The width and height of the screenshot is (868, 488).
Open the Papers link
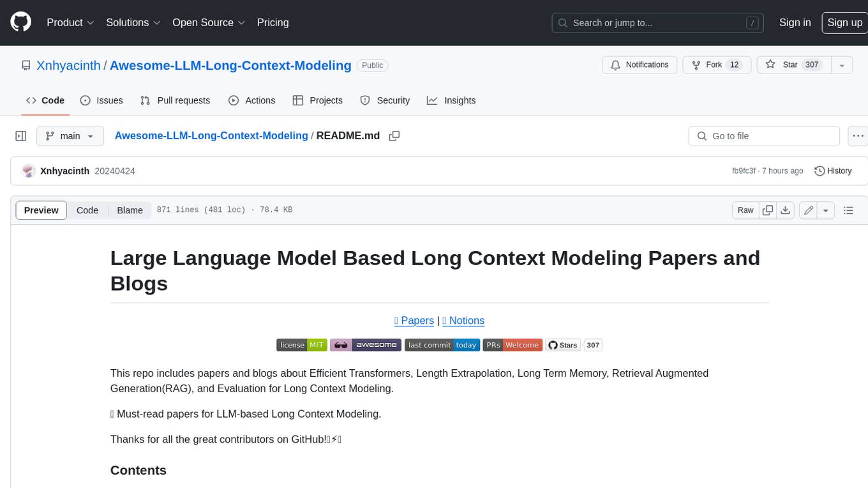coord(414,321)
